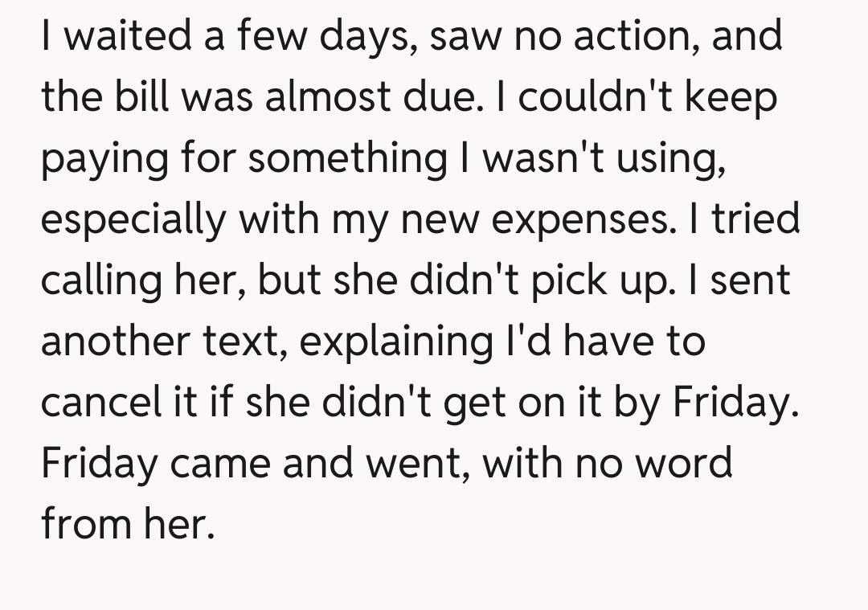Image resolution: width=868 pixels, height=610 pixels.
Task: Click the word "cancel"
Action: [104, 403]
